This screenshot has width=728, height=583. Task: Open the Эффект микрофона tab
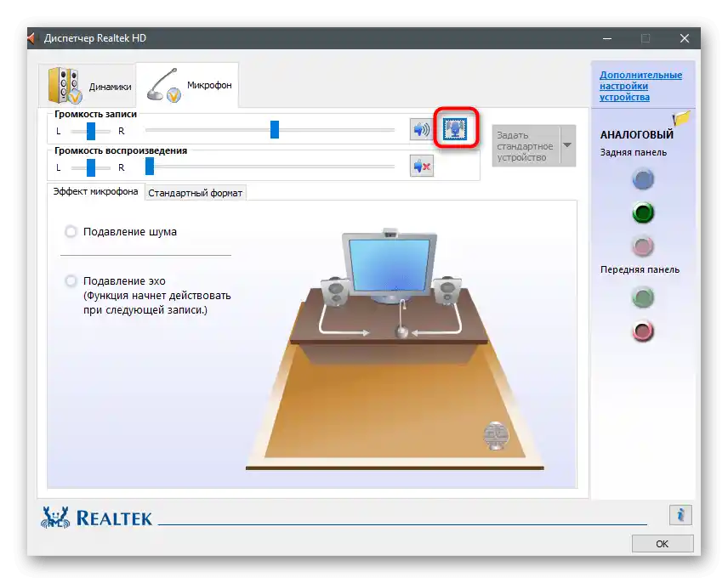point(95,191)
